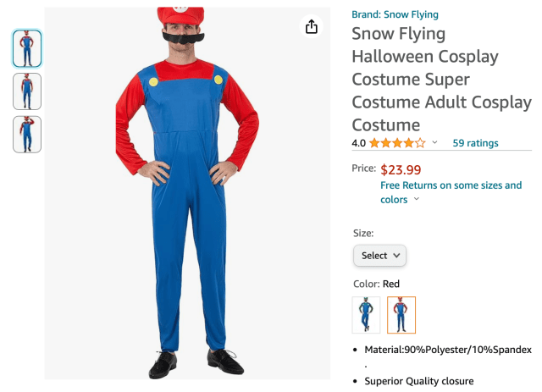Click the orange star rating icons

click(x=397, y=143)
